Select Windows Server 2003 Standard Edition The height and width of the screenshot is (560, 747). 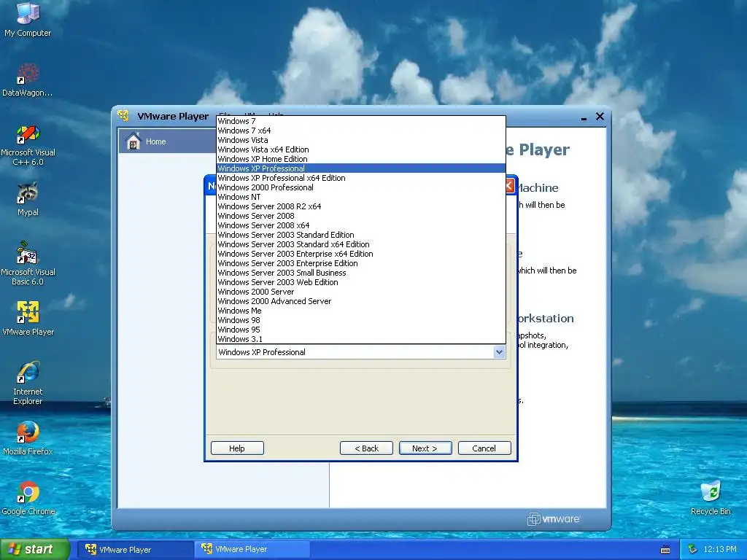pyautogui.click(x=360, y=235)
